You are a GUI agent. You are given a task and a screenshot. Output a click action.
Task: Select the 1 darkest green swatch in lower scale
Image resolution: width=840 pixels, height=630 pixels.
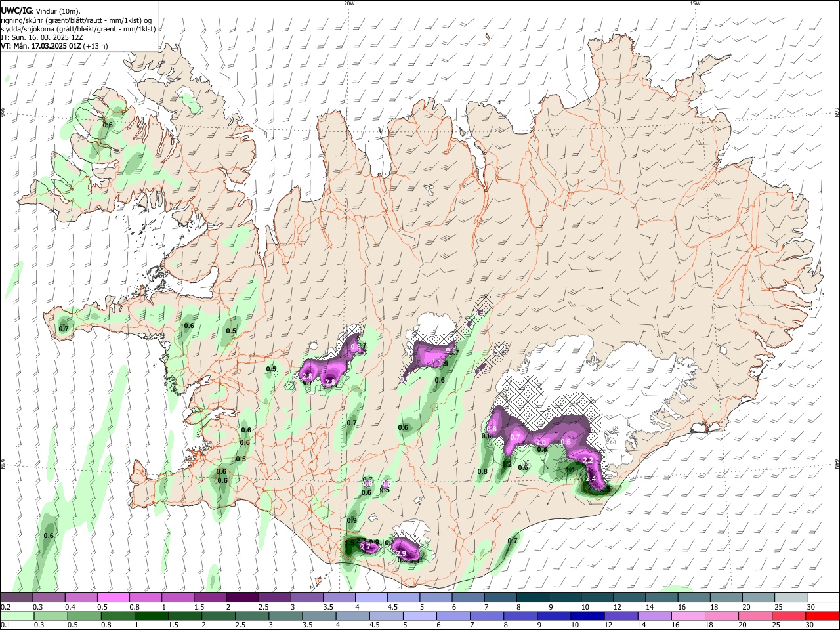(x=151, y=616)
